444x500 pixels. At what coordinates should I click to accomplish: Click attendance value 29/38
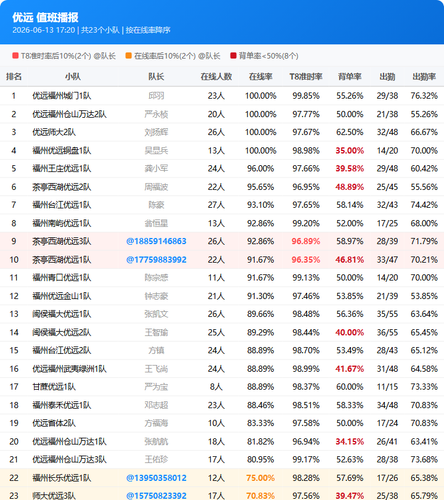pos(387,96)
